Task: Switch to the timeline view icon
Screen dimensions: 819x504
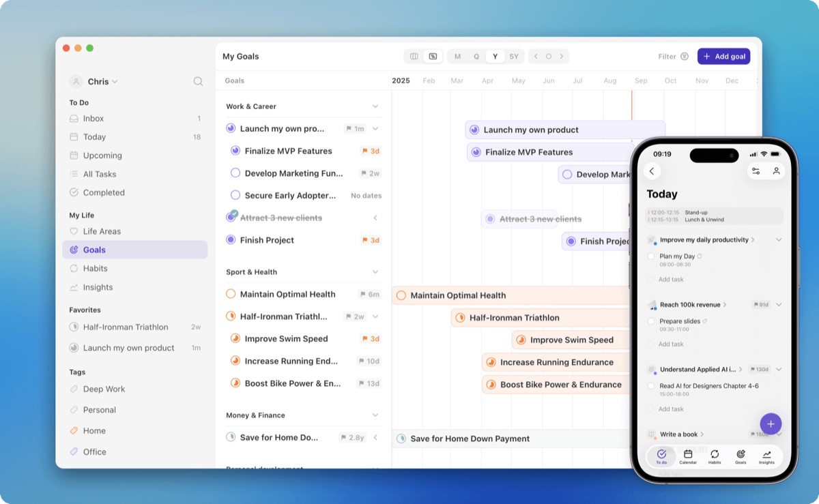Action: pos(433,57)
